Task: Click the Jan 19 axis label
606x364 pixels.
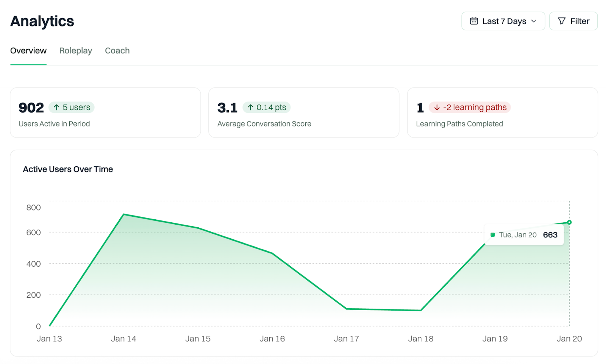Action: pyautogui.click(x=495, y=339)
